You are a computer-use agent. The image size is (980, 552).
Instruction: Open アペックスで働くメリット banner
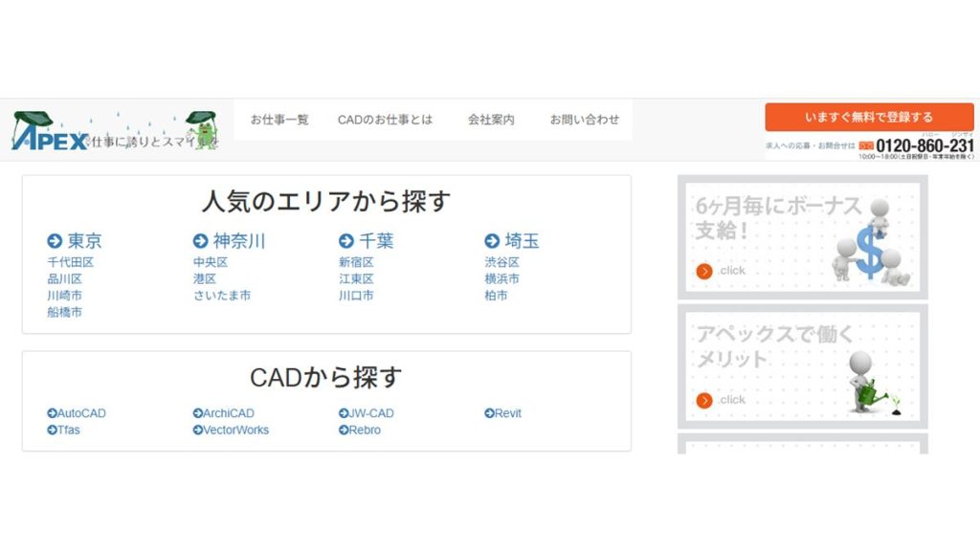click(803, 365)
